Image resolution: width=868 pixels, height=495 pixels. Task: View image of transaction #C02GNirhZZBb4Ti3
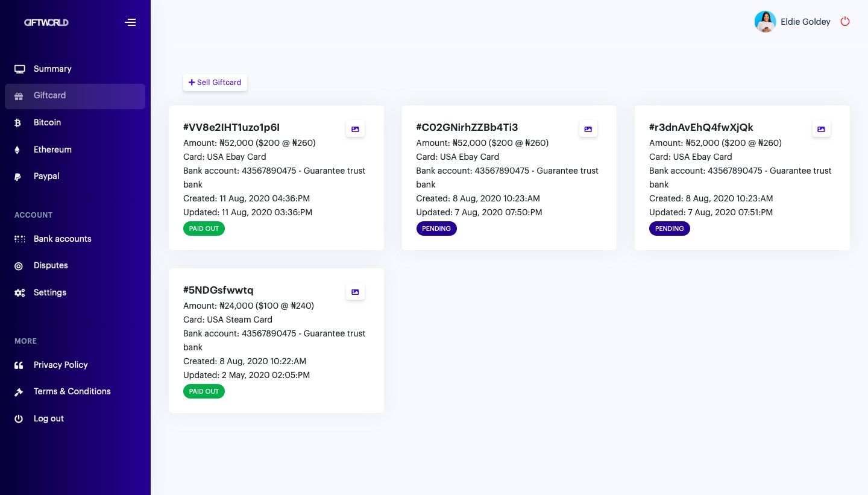tap(588, 129)
